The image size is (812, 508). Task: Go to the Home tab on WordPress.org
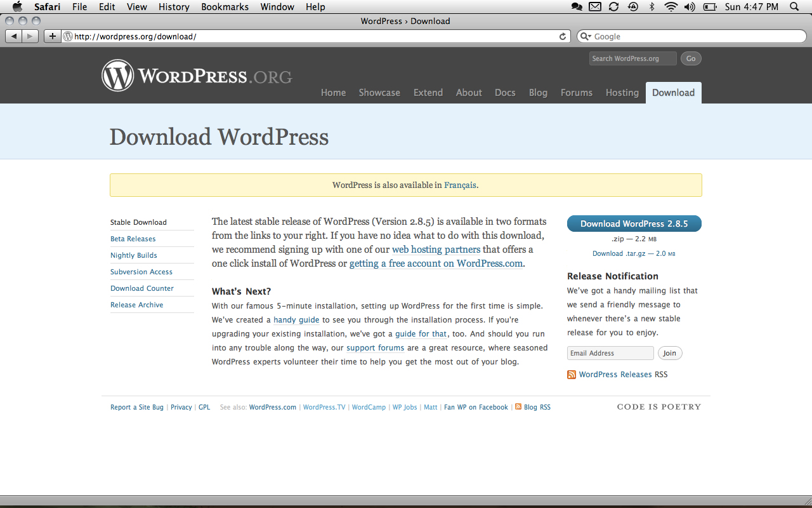click(x=334, y=93)
